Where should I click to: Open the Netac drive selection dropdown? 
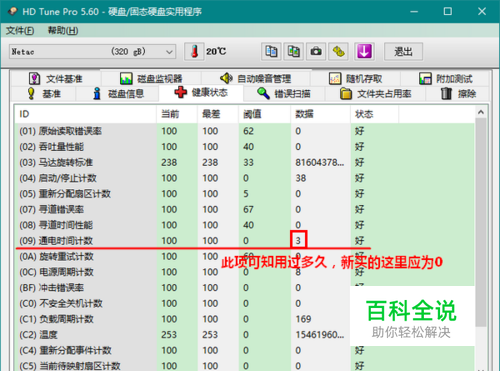click(93, 52)
